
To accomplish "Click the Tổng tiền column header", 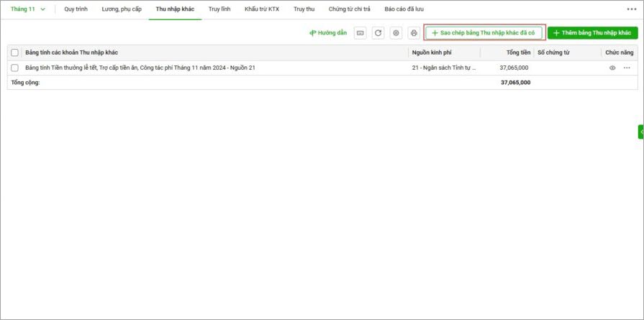I will point(518,52).
